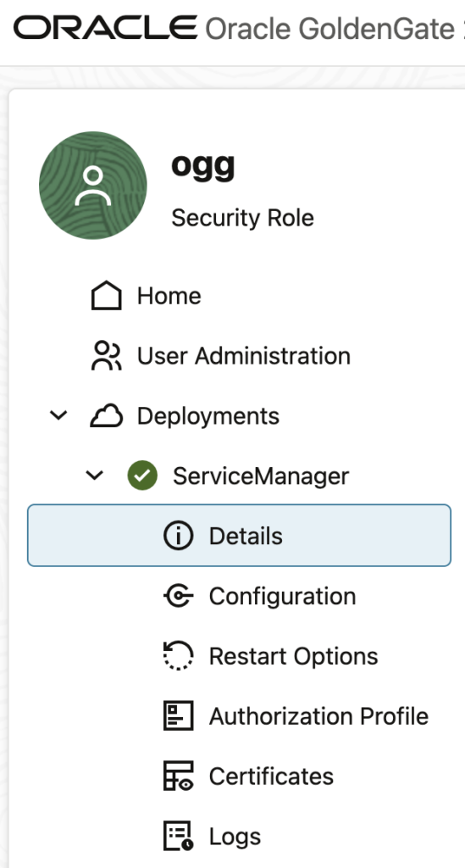The width and height of the screenshot is (465, 868).
Task: Click the Restart Options circular arrow icon
Action: click(178, 655)
